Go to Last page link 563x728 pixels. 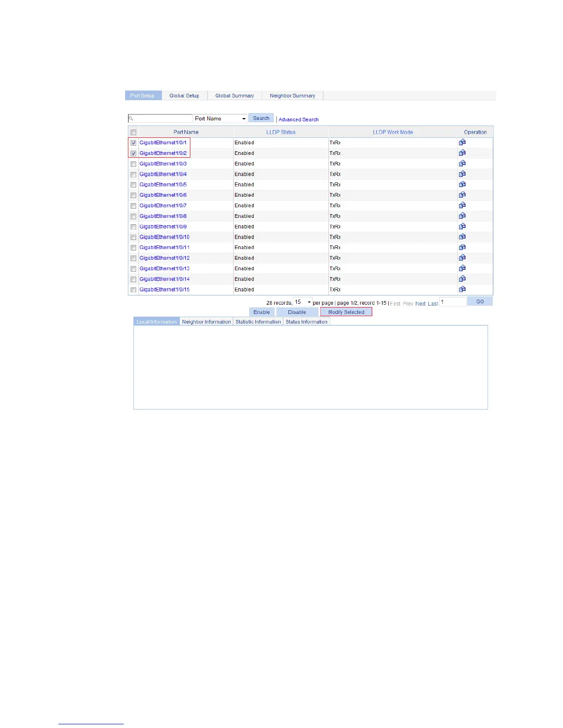(433, 304)
